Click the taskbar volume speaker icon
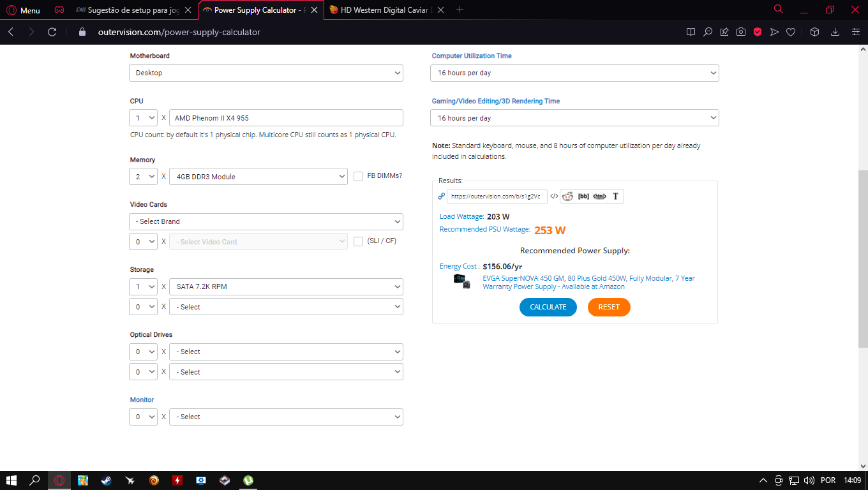868x490 pixels. (x=809, y=480)
